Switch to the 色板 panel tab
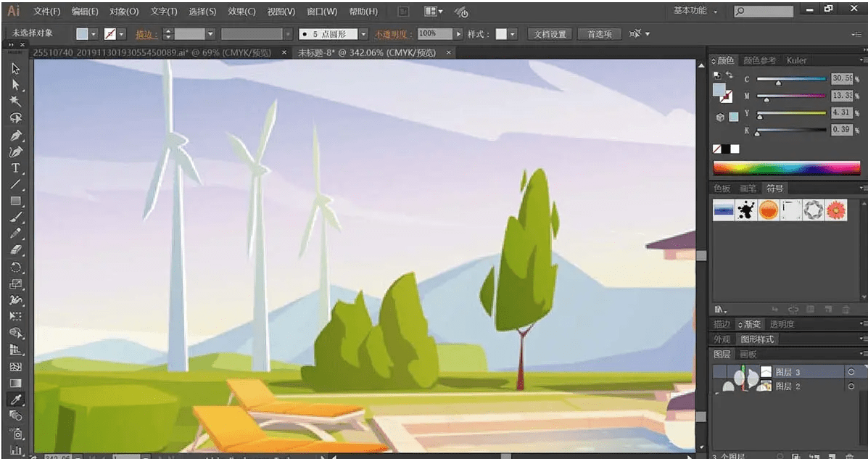This screenshot has width=868, height=459. pos(722,189)
